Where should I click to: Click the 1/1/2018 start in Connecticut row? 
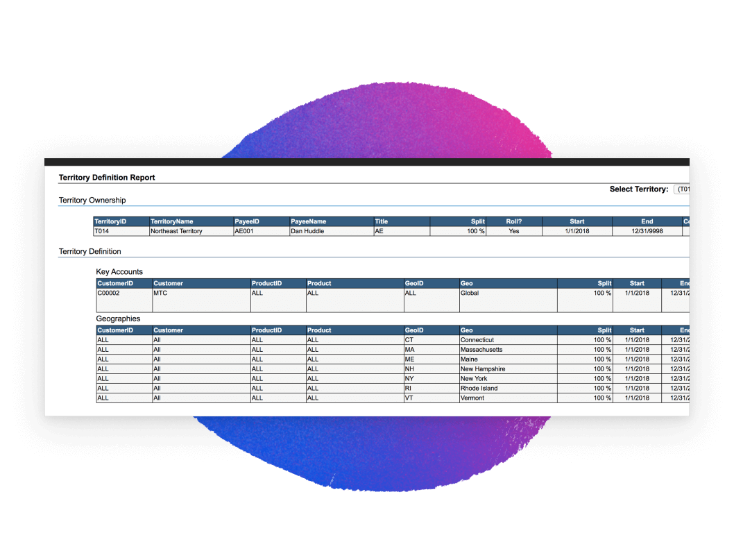637,340
